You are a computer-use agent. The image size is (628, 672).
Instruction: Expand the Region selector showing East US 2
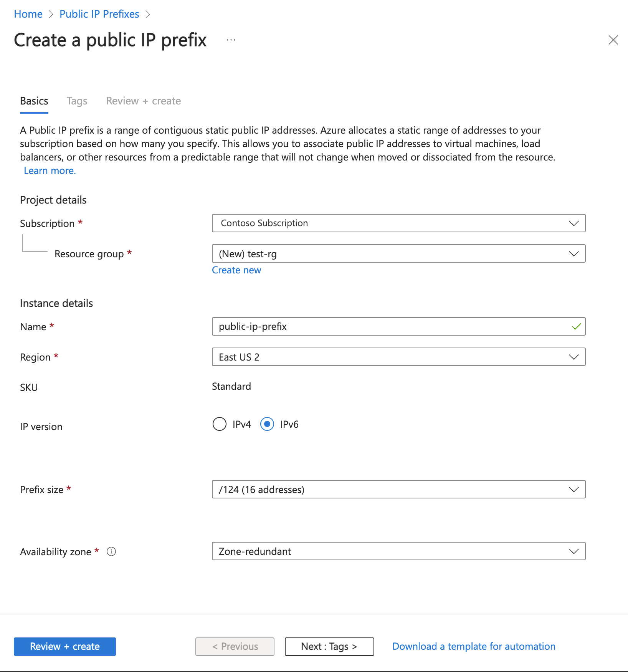point(574,357)
